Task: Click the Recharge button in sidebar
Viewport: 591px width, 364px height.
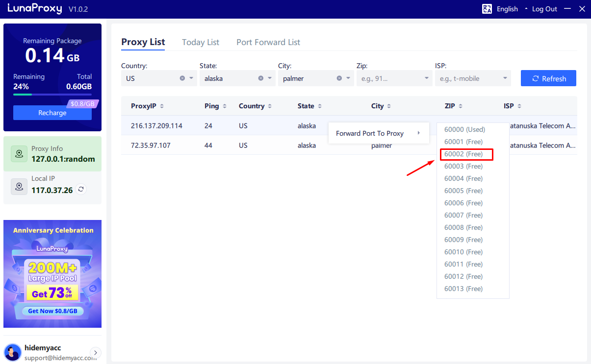Action: 52,113
